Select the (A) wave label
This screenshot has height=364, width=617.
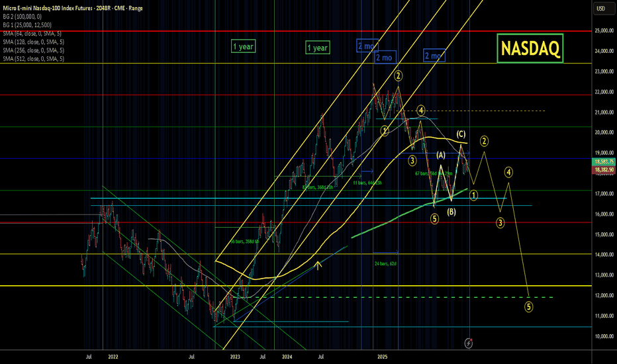pos(441,155)
